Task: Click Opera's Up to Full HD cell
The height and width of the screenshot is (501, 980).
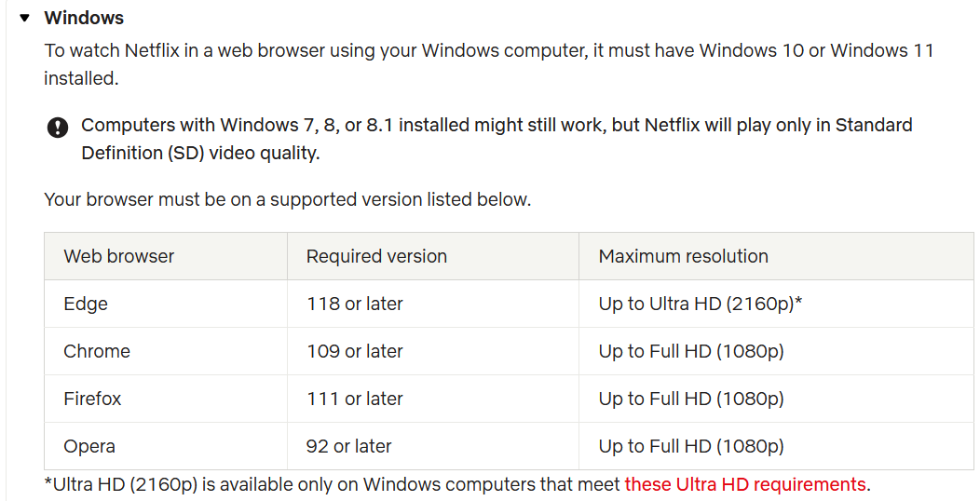Action: (x=776, y=446)
